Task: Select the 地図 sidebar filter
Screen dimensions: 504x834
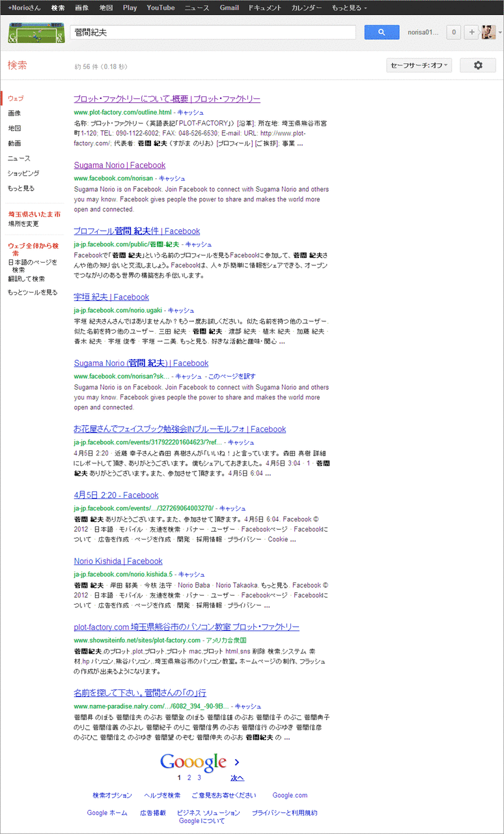Action: [14, 128]
